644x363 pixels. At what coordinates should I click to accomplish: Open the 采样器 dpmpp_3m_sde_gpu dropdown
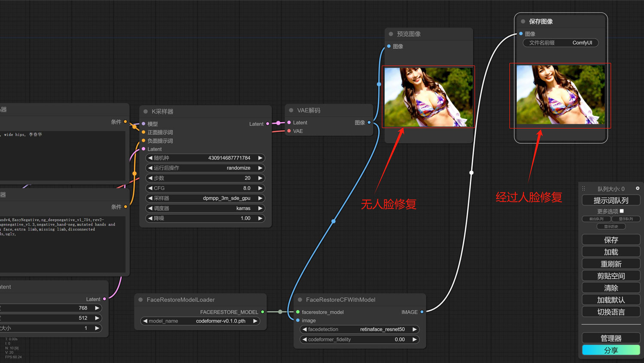205,198
